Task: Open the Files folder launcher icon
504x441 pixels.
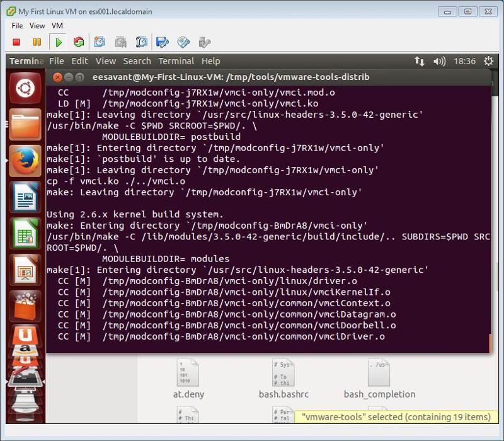Action: [x=25, y=124]
